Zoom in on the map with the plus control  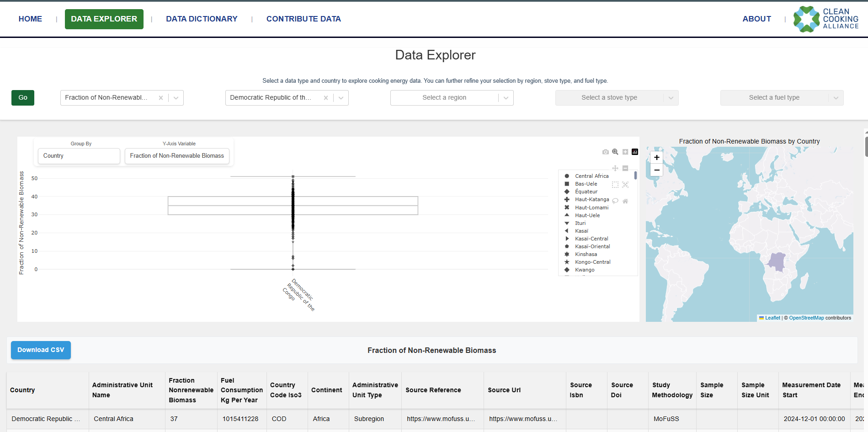coord(656,157)
